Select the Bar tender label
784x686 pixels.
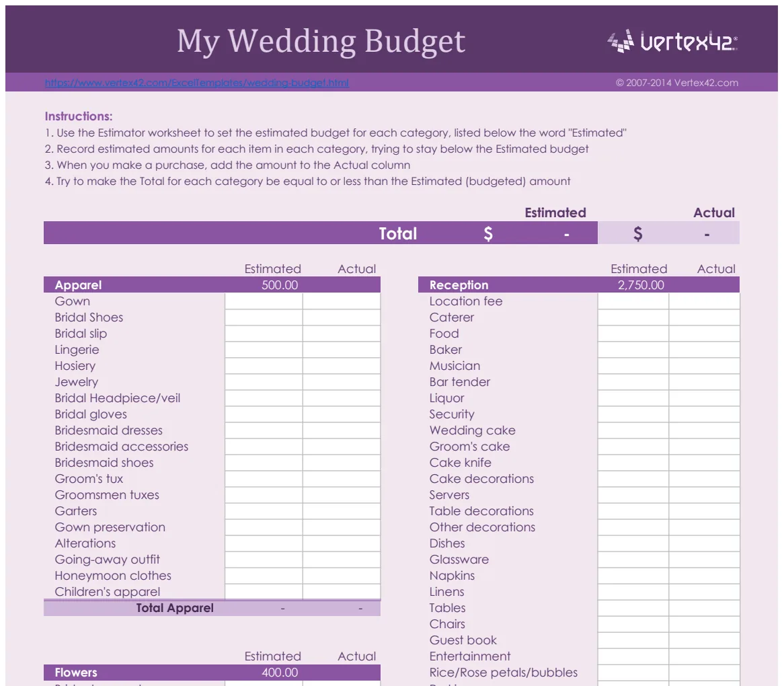(459, 382)
